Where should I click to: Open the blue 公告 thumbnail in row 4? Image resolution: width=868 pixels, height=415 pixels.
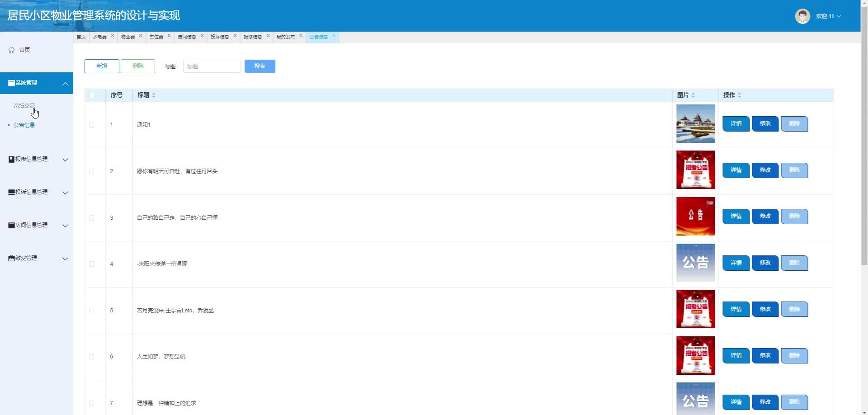point(695,263)
